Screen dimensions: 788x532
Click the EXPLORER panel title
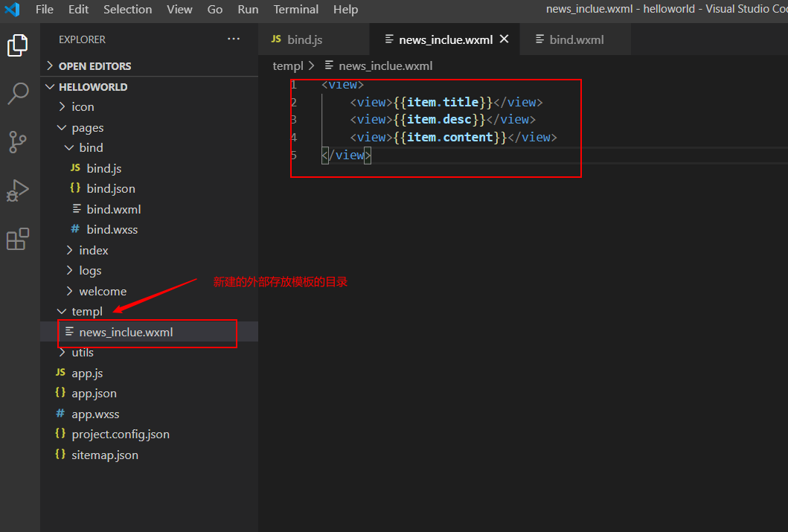(x=82, y=39)
